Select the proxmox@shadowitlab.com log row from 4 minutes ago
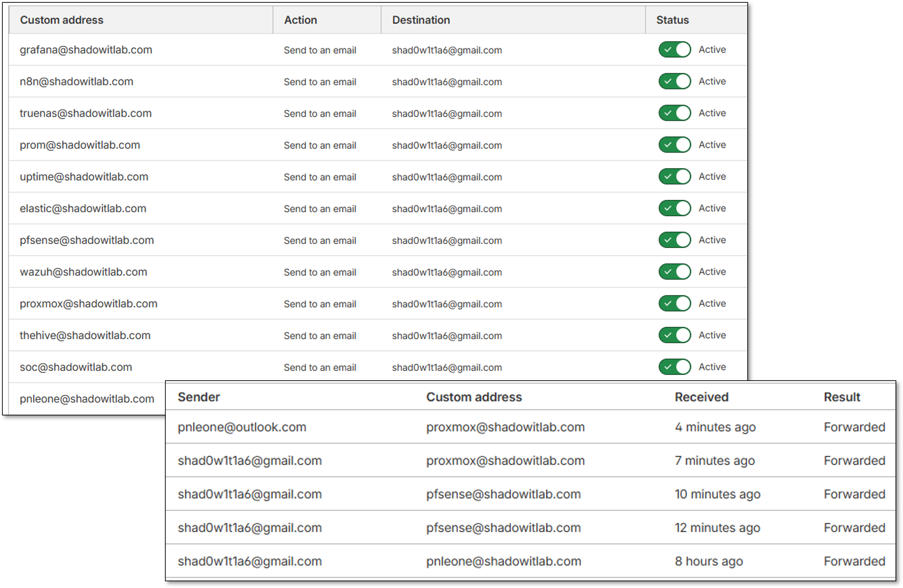Image resolution: width=903 pixels, height=588 pixels. (x=506, y=427)
